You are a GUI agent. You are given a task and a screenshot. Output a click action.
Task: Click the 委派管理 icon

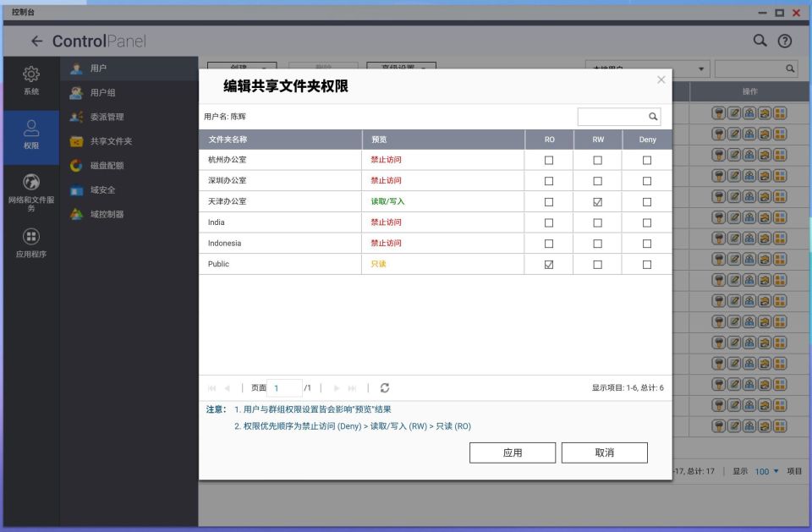(x=76, y=117)
